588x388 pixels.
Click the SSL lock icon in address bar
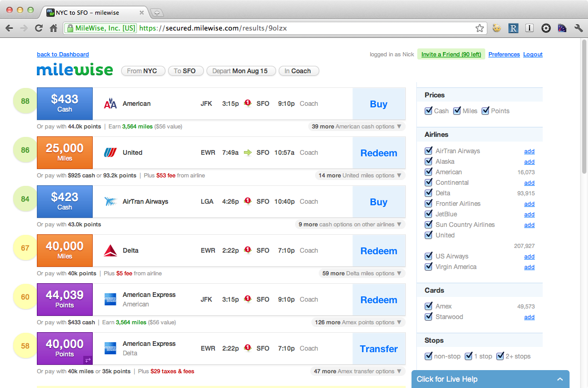tap(70, 28)
